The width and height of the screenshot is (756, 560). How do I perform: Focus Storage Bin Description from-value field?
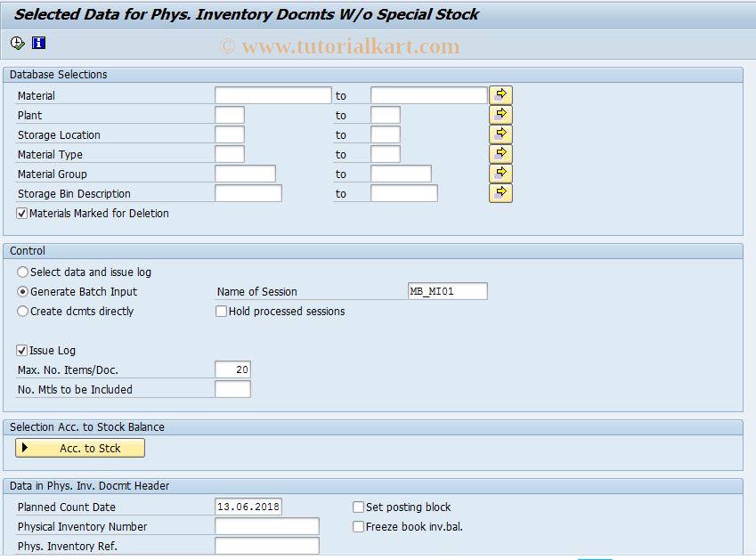click(x=248, y=193)
